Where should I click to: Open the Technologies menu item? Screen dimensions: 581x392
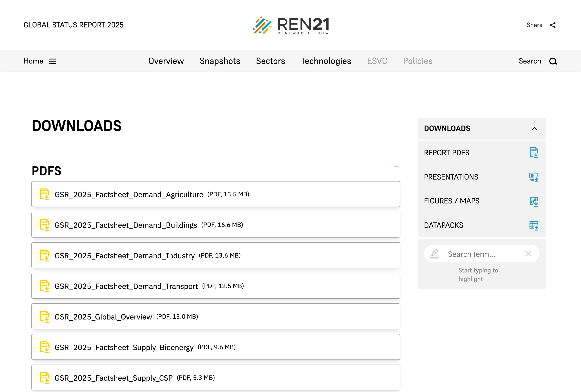point(326,61)
